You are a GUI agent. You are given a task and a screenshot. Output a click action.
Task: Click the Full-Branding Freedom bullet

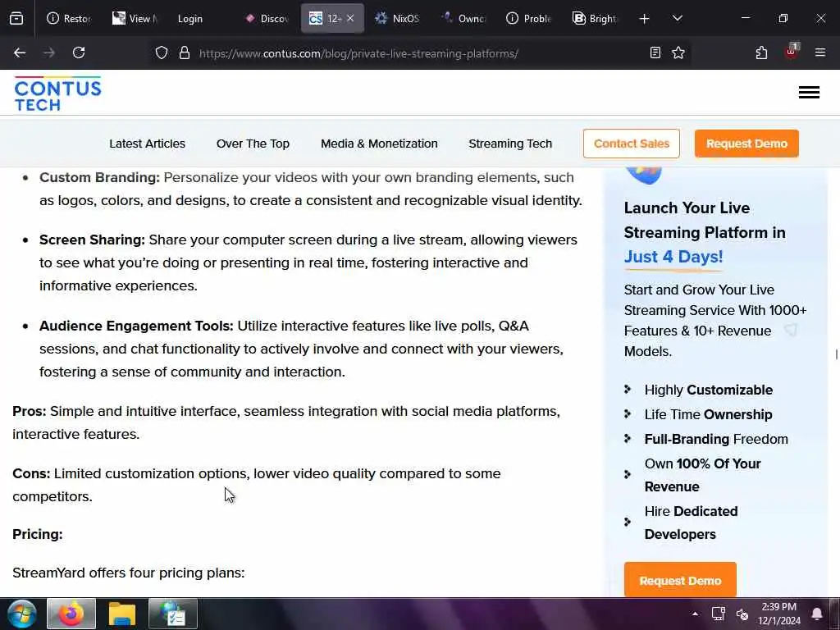point(716,440)
